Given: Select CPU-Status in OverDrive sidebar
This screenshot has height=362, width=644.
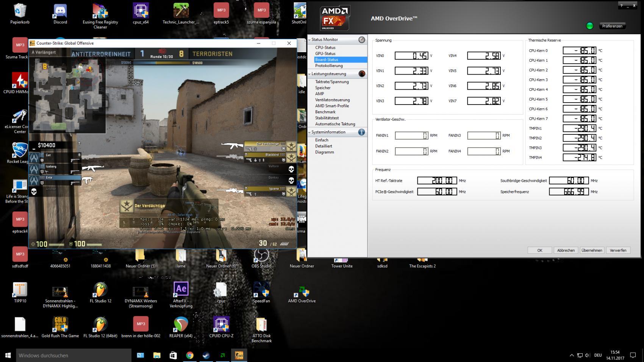Looking at the screenshot, I should pyautogui.click(x=325, y=47).
